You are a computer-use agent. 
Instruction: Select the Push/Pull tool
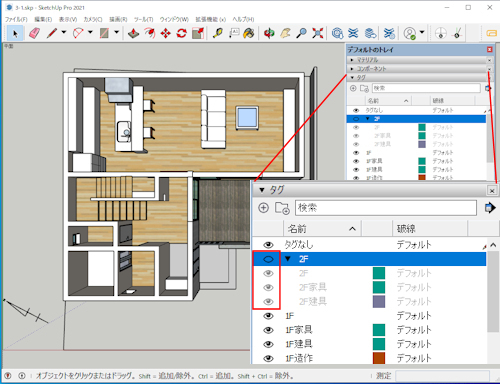coord(133,33)
